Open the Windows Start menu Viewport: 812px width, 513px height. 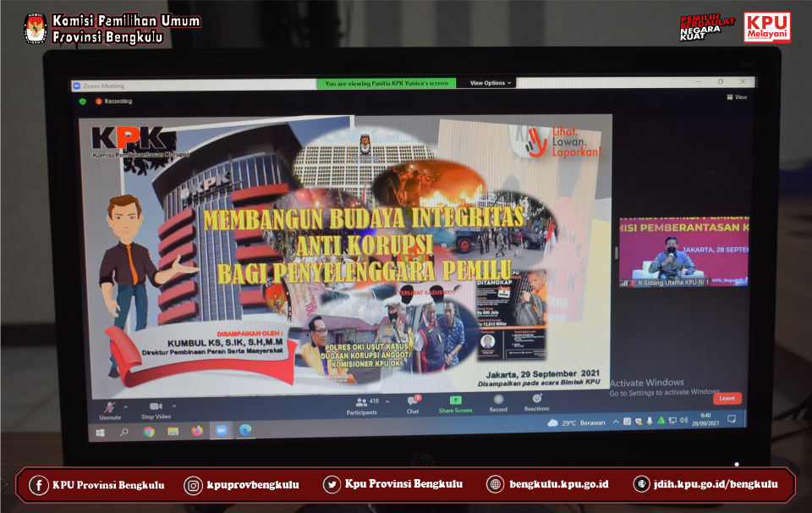point(100,432)
